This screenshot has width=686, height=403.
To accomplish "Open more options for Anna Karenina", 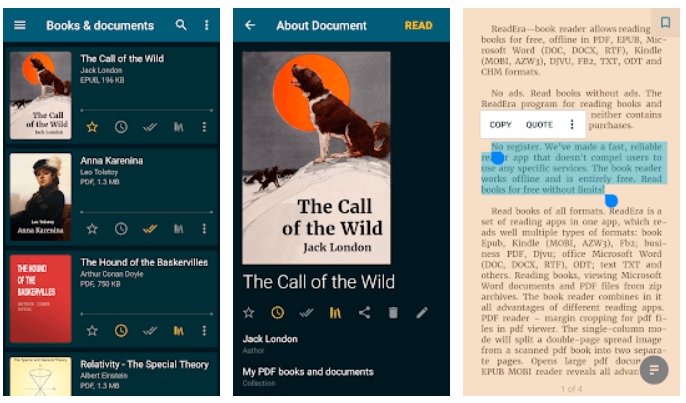I will point(204,229).
